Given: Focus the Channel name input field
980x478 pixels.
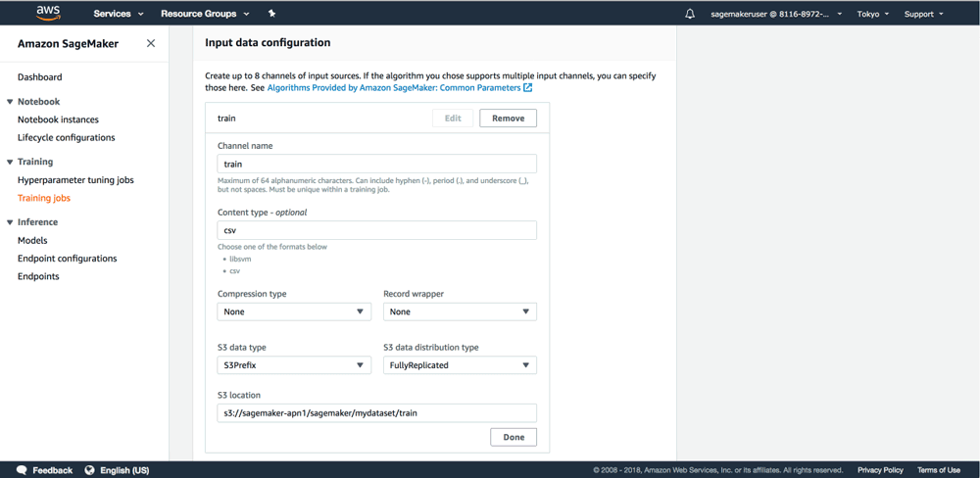Looking at the screenshot, I should [x=377, y=164].
